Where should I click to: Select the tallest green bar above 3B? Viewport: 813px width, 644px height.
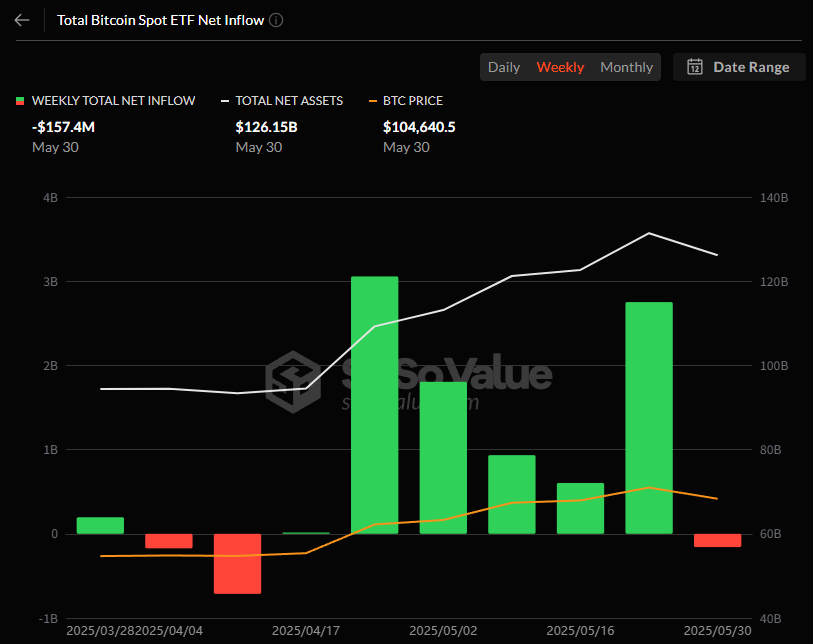click(374, 405)
